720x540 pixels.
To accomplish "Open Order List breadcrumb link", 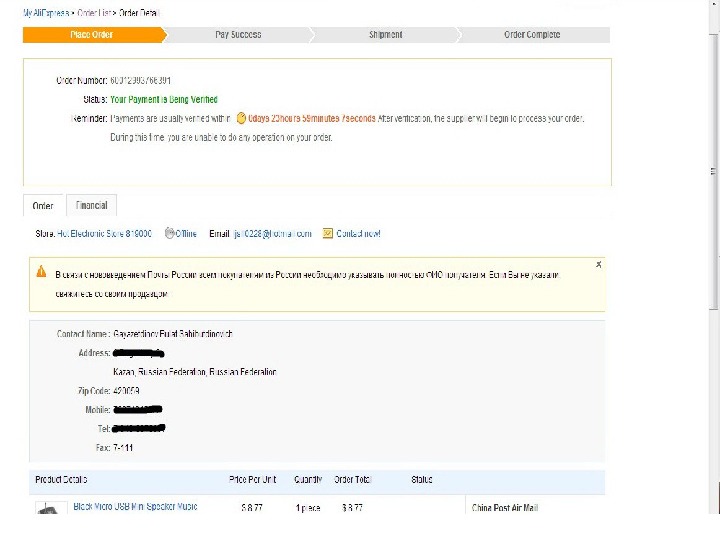I will 95,13.
